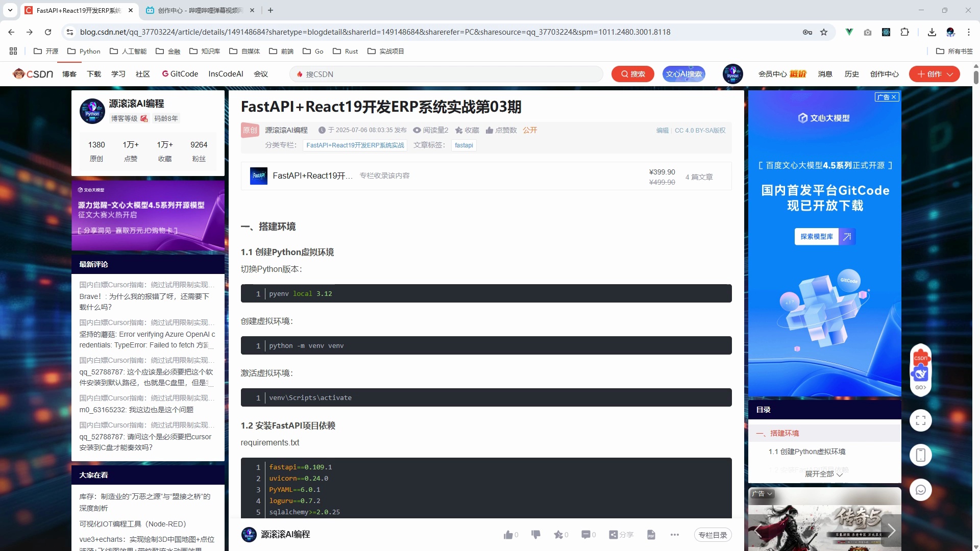Viewport: 980px width, 551px height.
Task: Open the 创作 dropdown arrow
Action: coord(950,73)
